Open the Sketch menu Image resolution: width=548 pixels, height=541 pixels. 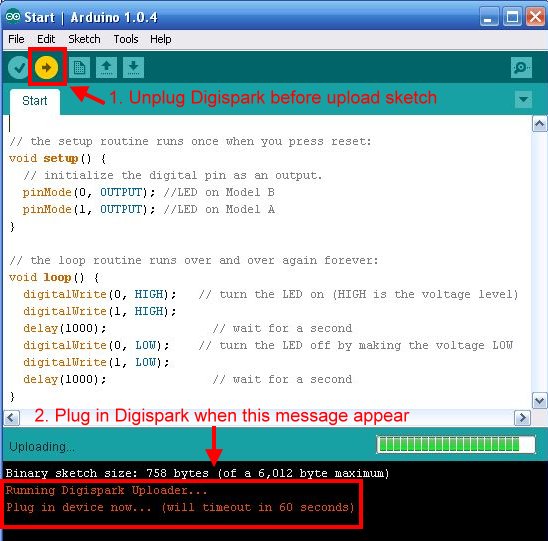click(84, 39)
